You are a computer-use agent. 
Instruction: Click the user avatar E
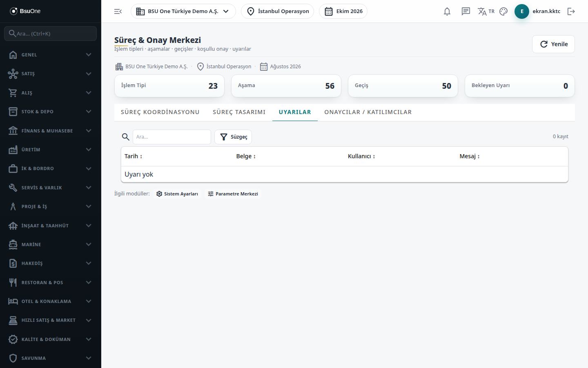tap(522, 11)
